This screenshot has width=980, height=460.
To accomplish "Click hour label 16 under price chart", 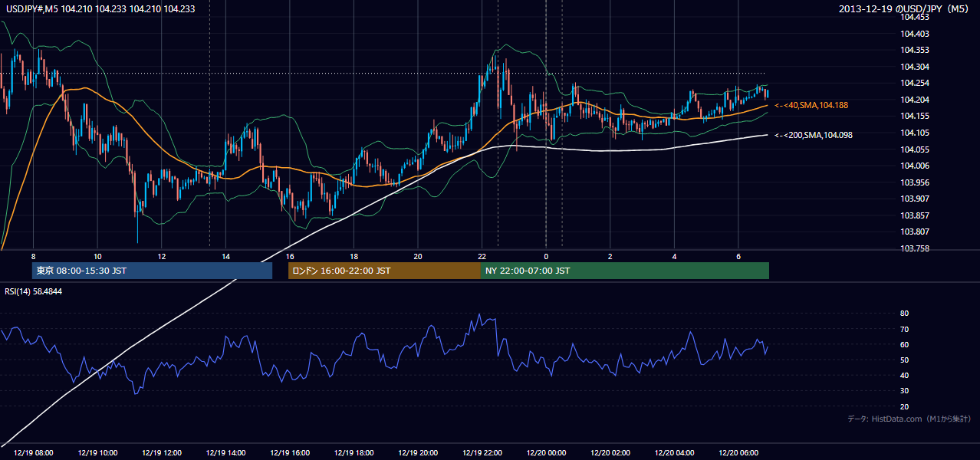I will [290, 256].
